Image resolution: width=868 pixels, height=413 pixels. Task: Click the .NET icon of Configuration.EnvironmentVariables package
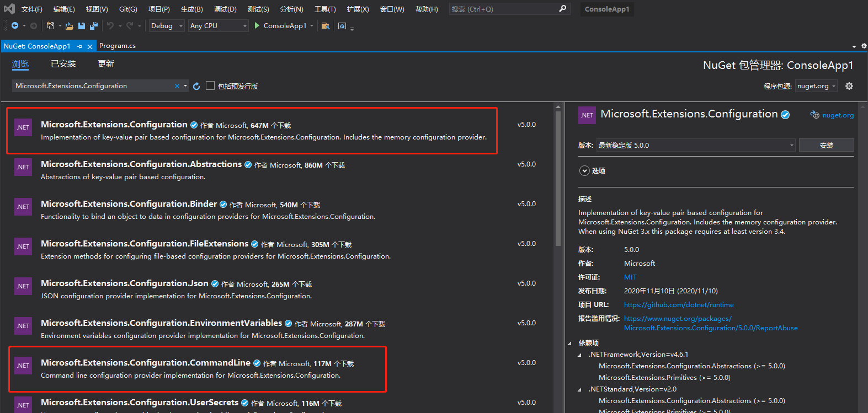click(x=23, y=326)
